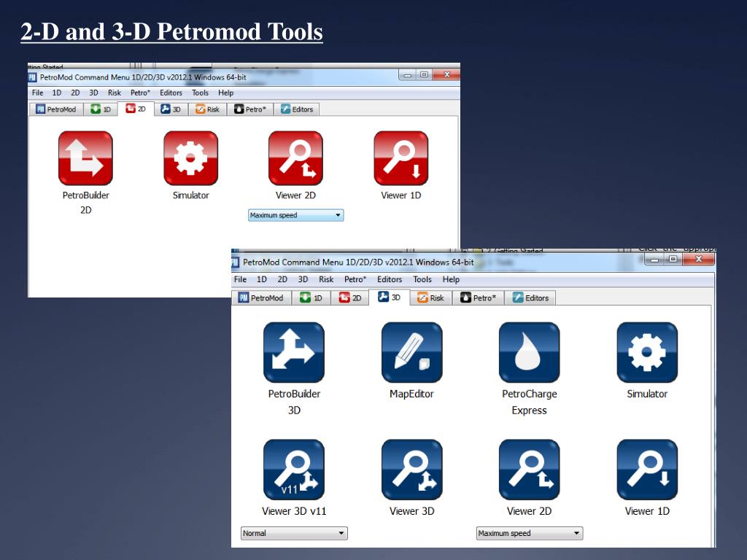Switch to Risk tab in 2D window

coord(207,109)
